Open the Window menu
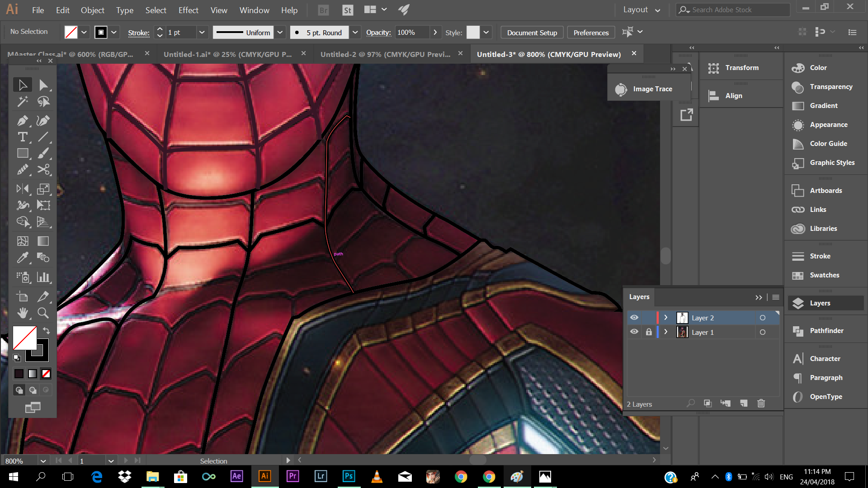The image size is (868, 488). pyautogui.click(x=254, y=10)
